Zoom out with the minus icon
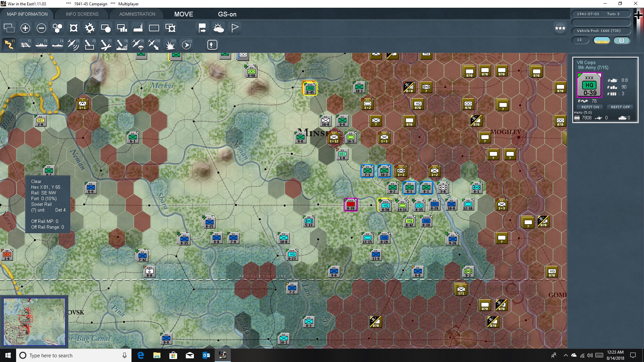This screenshot has width=644, height=362. point(41,28)
